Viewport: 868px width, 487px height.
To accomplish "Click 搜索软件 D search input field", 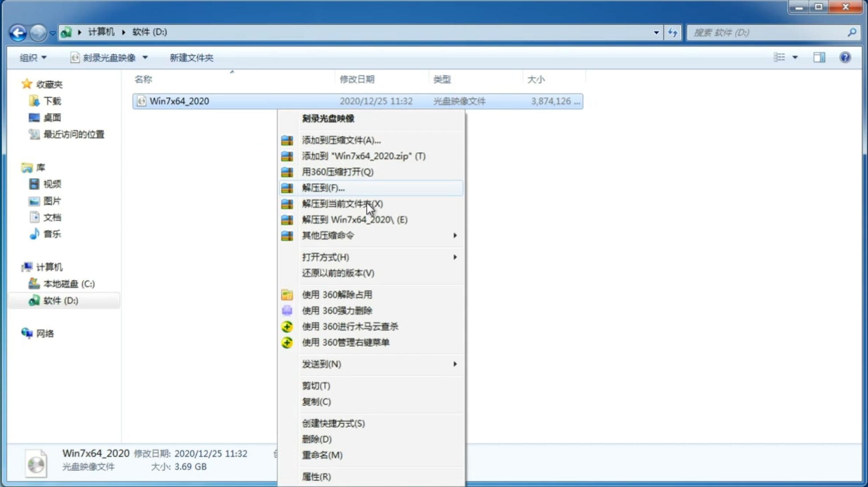I will [x=769, y=32].
